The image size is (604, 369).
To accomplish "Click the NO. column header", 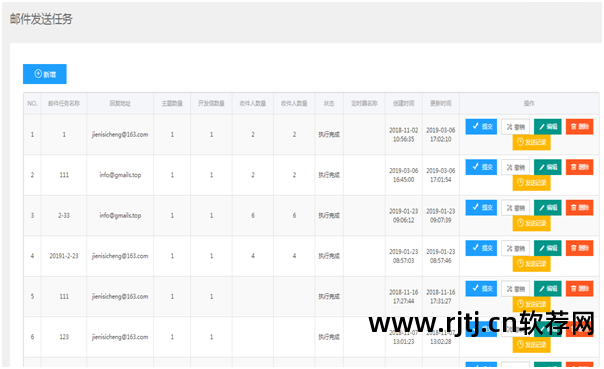I will pos(32,103).
